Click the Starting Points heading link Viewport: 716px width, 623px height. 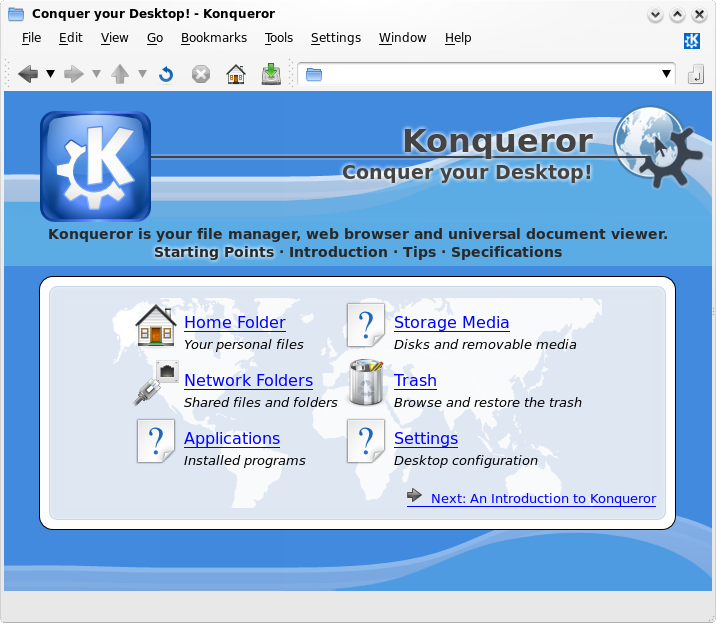(214, 252)
